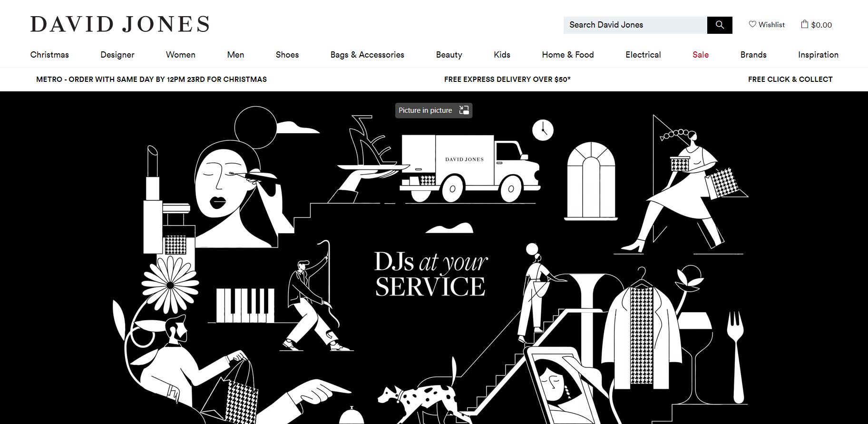Viewport: 868px width, 424px height.
Task: Open the Wishlist link
Action: click(767, 24)
